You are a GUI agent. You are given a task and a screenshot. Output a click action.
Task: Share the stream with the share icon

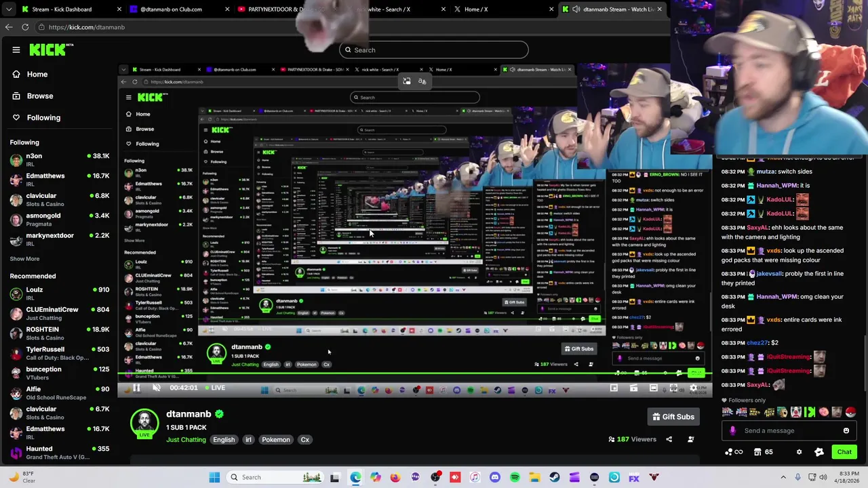point(669,439)
